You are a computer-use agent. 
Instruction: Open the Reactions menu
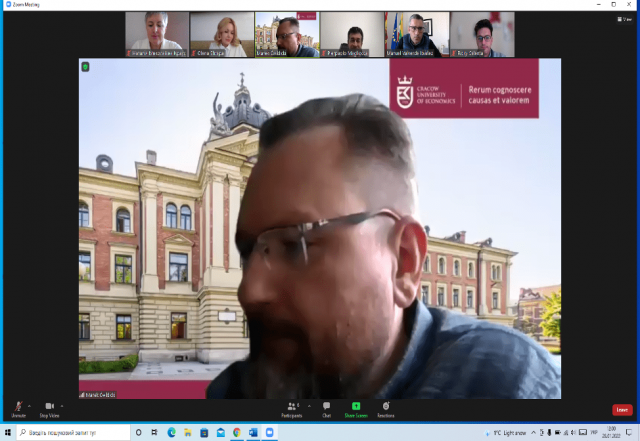pyautogui.click(x=386, y=408)
